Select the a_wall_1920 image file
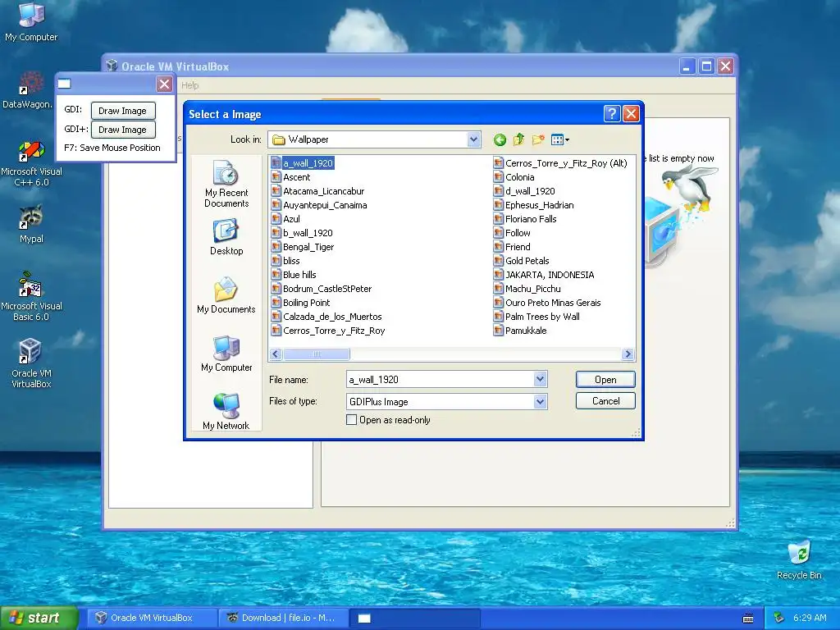 point(303,163)
